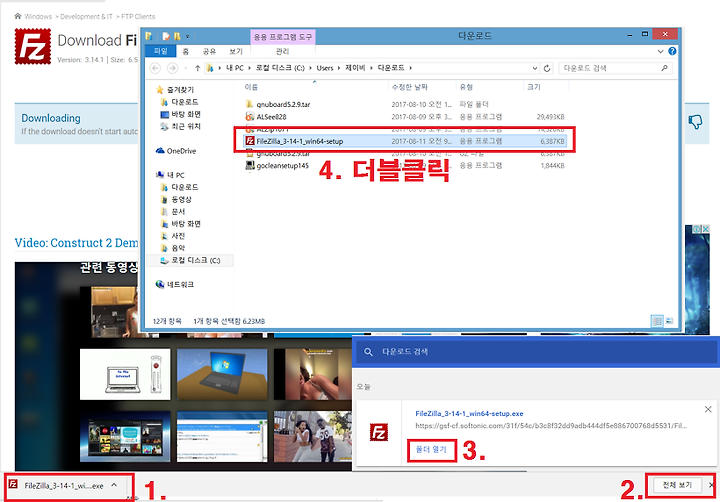Screen dimensions: 720x502
Task: Click the FileZilla exe item on download bar
Action: 64,485
